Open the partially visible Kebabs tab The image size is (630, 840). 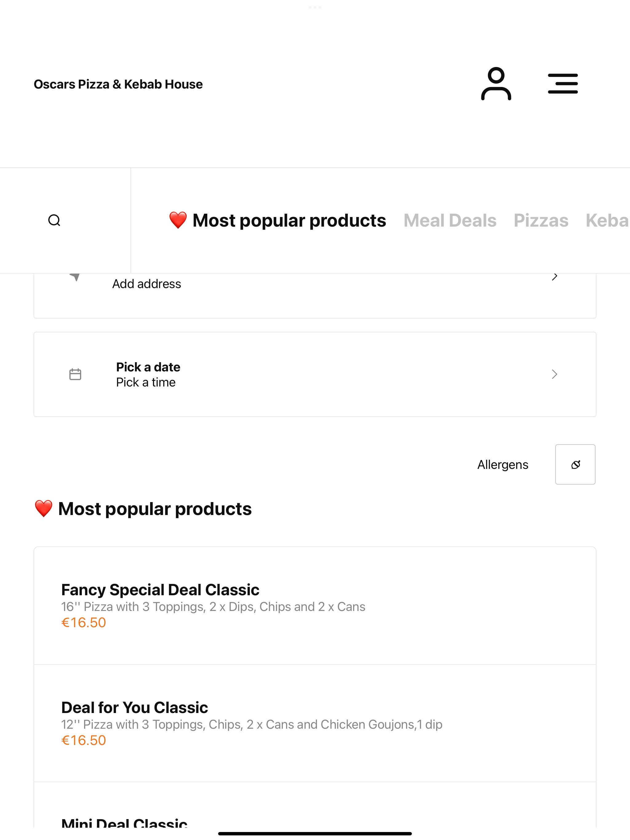pyautogui.click(x=607, y=221)
